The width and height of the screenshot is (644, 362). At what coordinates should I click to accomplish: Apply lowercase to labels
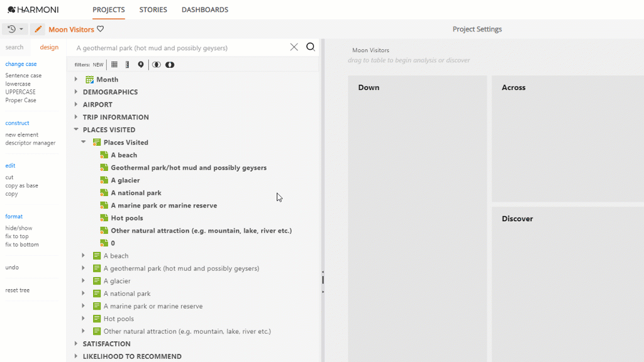pos(18,84)
